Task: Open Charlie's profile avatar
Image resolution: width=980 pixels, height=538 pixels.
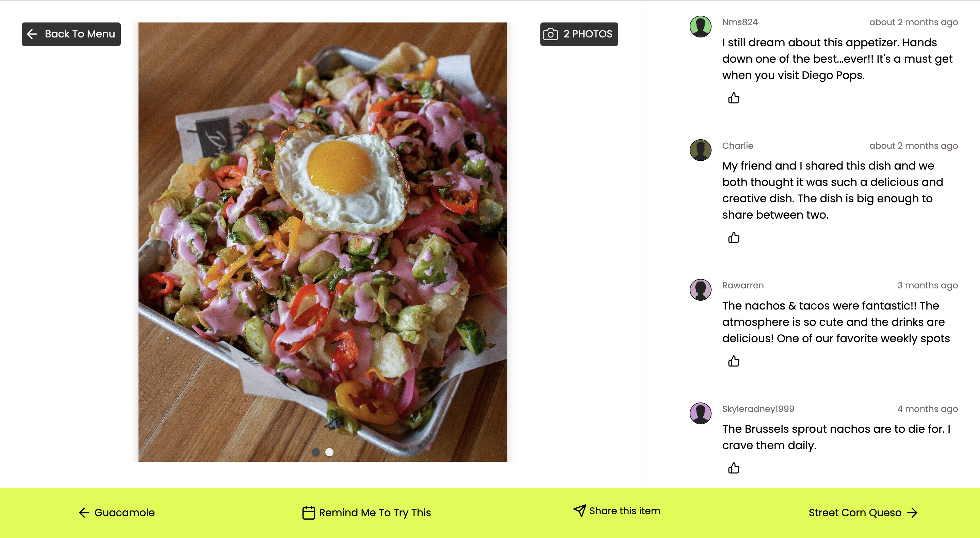Action: (x=700, y=150)
